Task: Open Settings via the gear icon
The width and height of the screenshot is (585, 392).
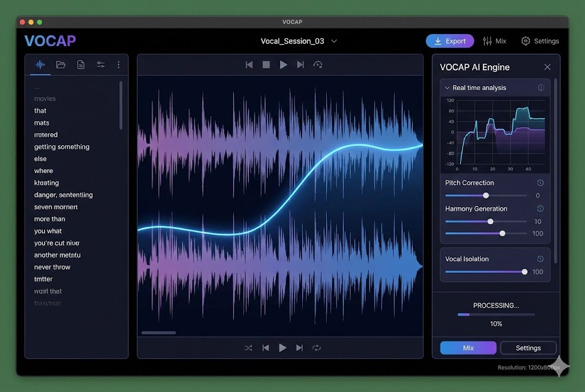Action: click(x=525, y=41)
